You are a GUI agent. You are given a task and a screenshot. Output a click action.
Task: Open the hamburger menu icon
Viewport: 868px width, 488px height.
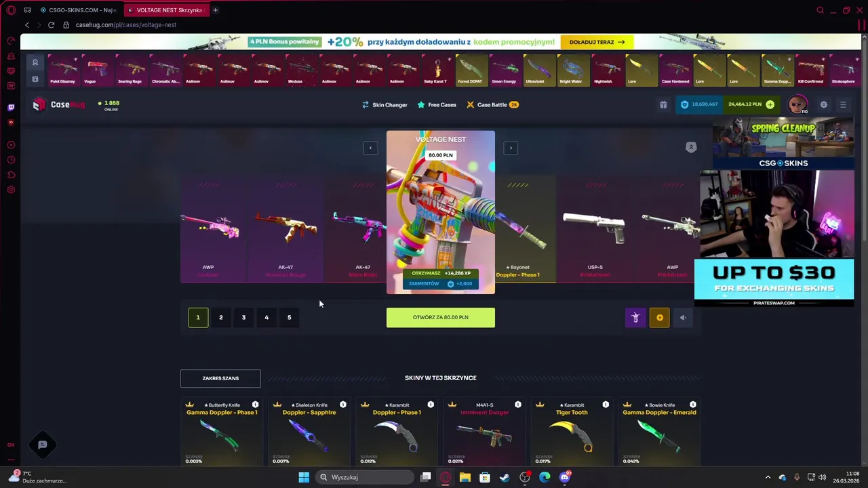(843, 104)
